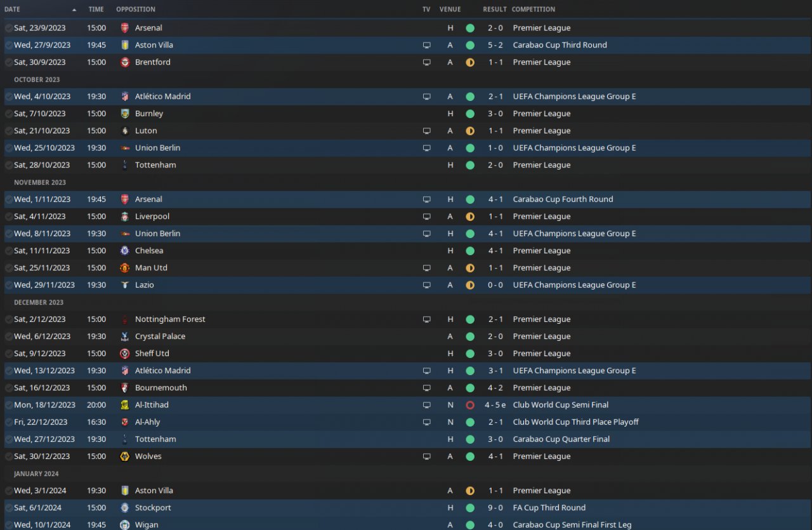Click the Venue column header
This screenshot has width=812, height=530.
click(x=450, y=10)
